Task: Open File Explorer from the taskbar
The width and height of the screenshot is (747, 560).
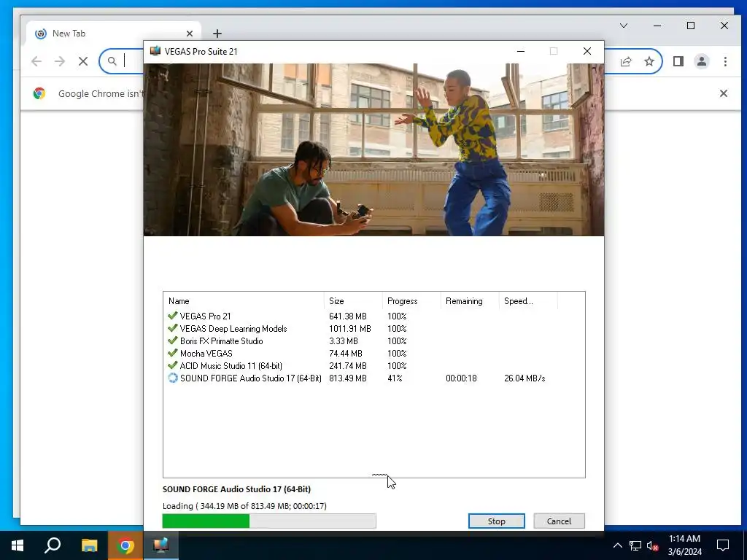Action: 89,545
